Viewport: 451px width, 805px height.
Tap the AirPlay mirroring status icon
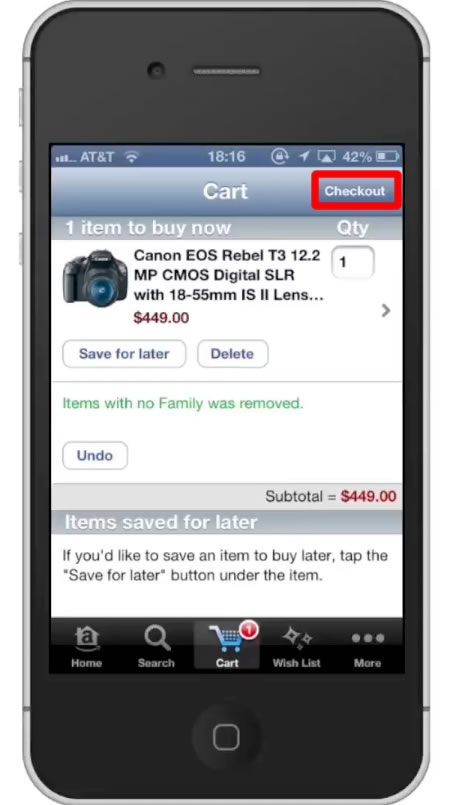point(326,157)
